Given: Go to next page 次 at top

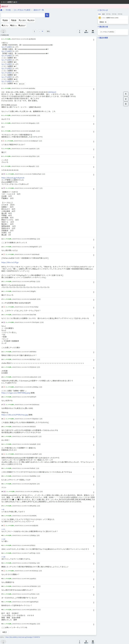Looking at the screenshot, I should point(79,31).
